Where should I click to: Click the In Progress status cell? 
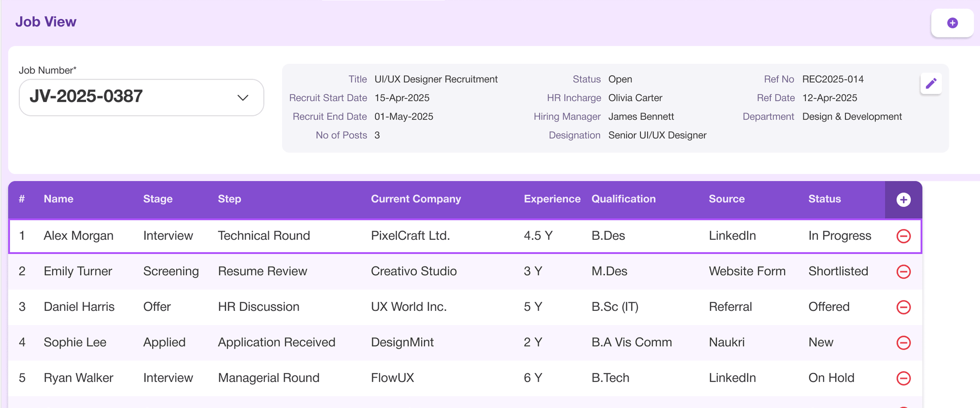tap(840, 235)
